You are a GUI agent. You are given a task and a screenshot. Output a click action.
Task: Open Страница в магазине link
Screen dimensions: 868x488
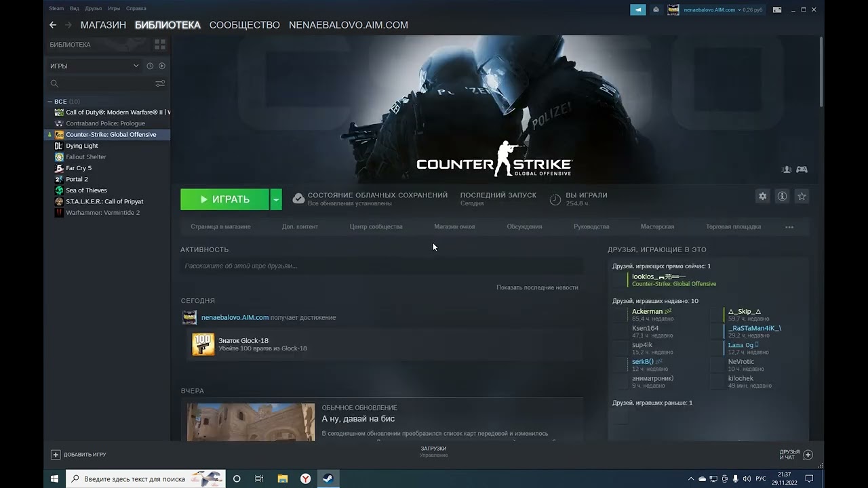(x=220, y=226)
